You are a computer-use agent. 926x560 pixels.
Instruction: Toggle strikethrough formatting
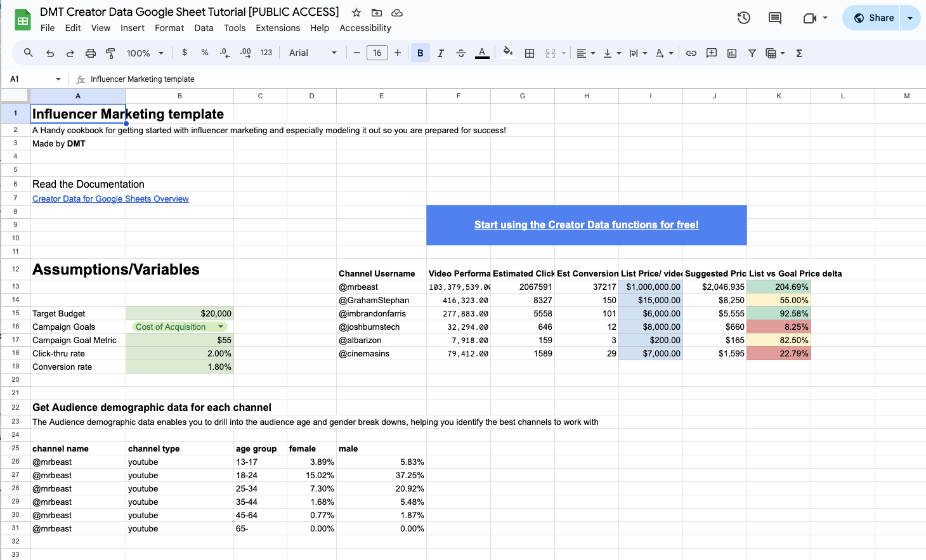pos(461,53)
